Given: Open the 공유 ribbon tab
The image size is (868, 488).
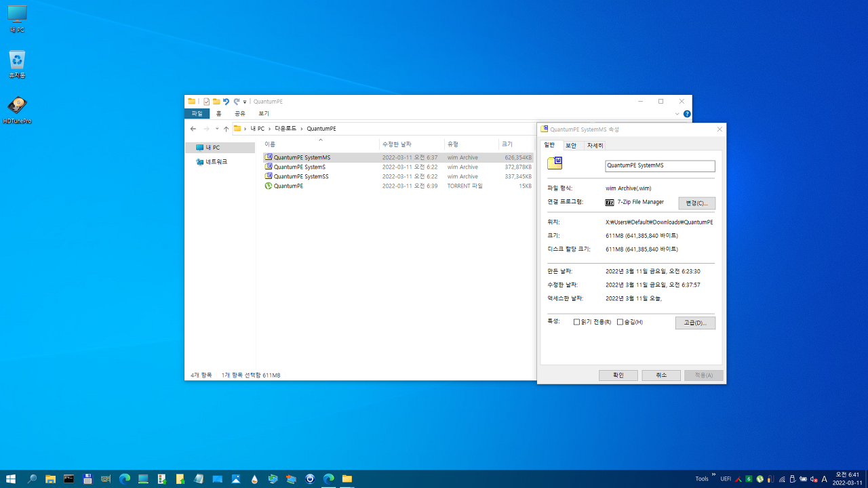Looking at the screenshot, I should [x=239, y=113].
